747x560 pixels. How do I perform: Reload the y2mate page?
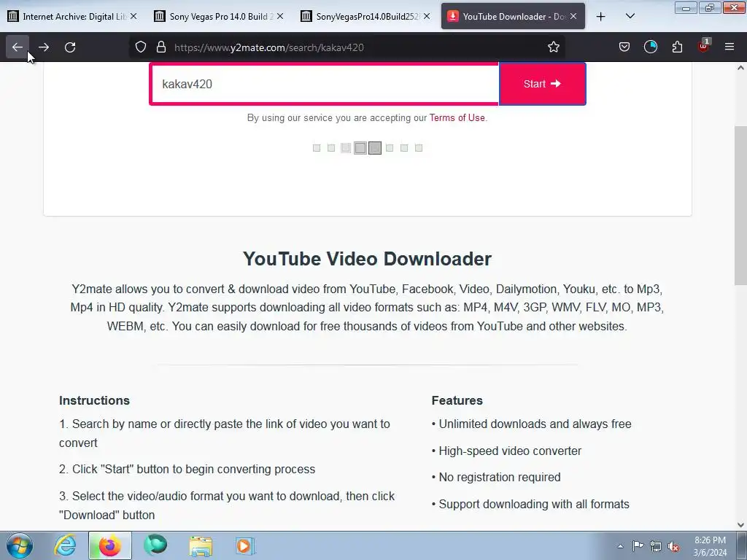(70, 47)
